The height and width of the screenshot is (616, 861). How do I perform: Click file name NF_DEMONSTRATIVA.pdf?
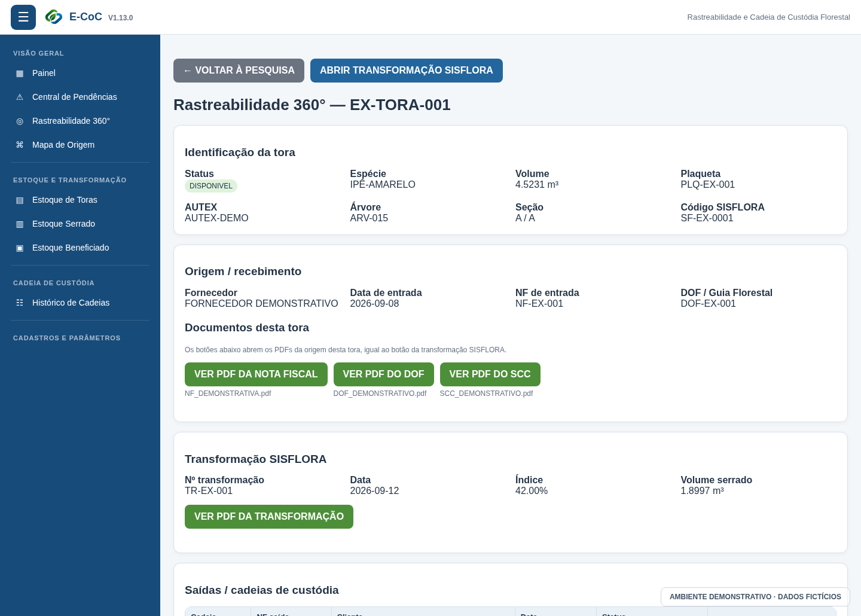(228, 394)
